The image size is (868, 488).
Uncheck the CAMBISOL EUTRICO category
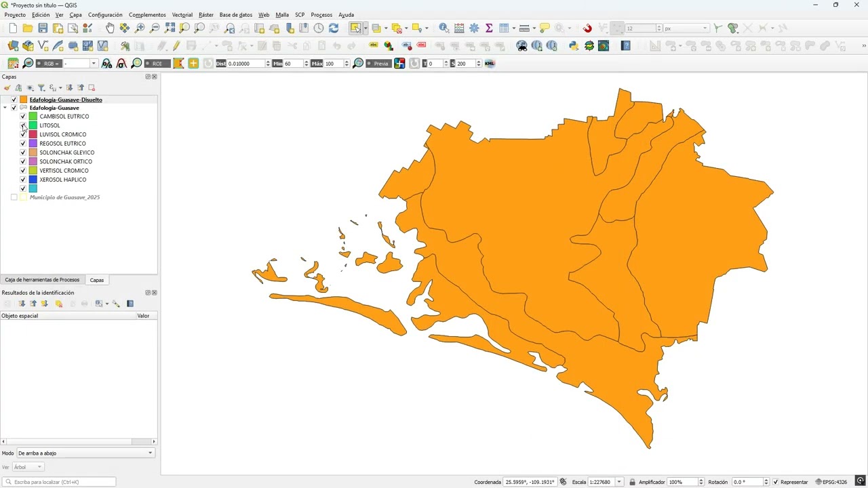pos(23,117)
